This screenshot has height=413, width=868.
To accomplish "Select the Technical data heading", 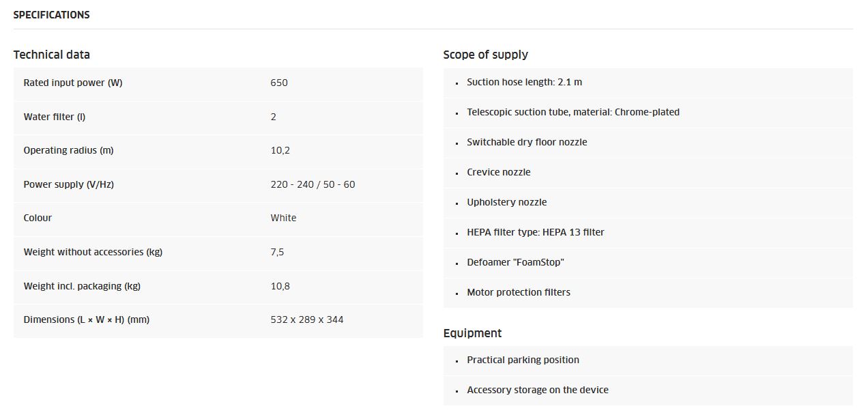I will point(52,55).
